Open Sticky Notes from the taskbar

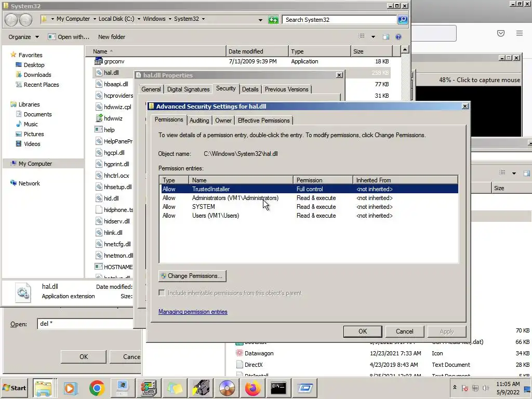coord(175,388)
